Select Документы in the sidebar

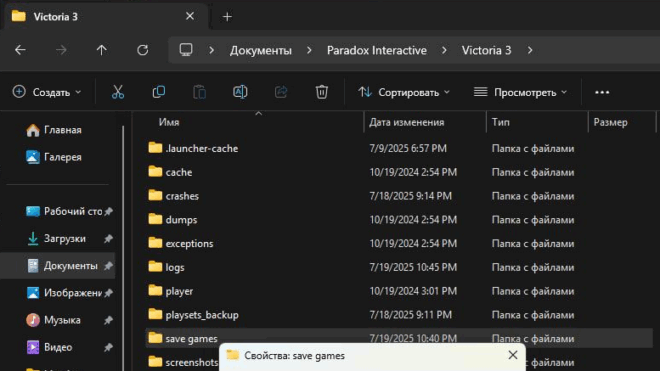[57, 266]
